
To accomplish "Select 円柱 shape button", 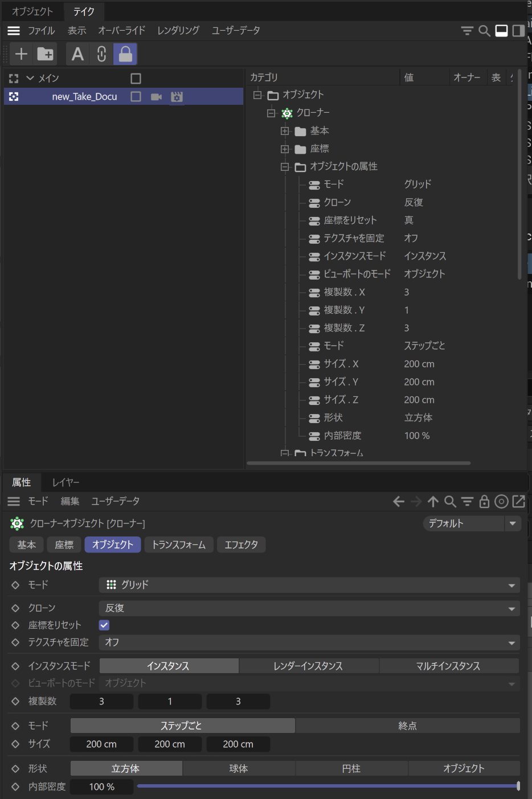I will pos(351,769).
